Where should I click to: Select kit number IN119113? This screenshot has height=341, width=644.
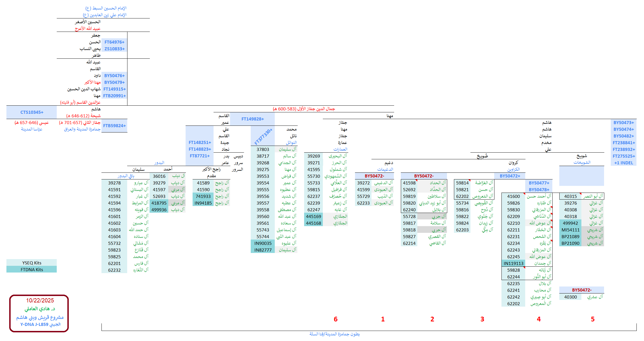[513, 263]
